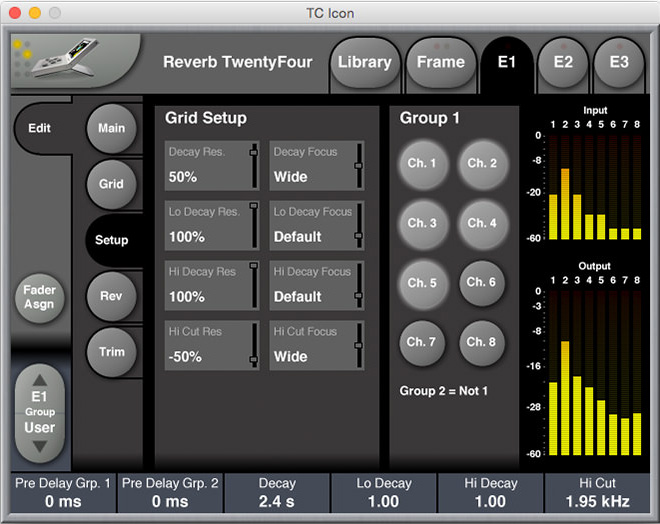Toggle Ch. 6 in Group 1
This screenshot has width=660, height=524.
pyautogui.click(x=482, y=282)
